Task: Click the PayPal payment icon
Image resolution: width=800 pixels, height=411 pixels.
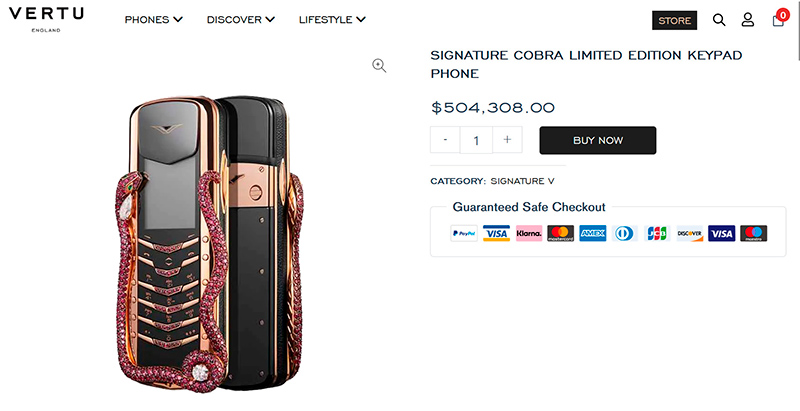Action: coord(464,233)
